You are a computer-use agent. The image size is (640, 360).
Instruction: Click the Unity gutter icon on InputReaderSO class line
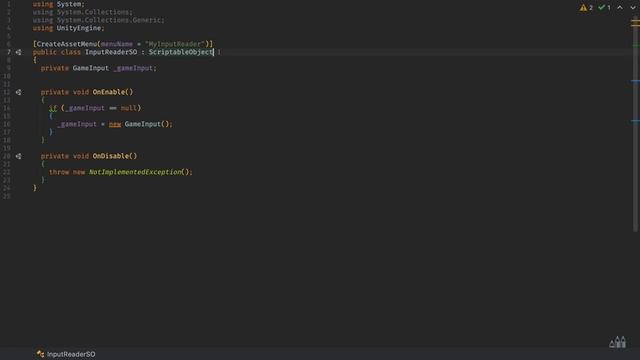click(18, 52)
